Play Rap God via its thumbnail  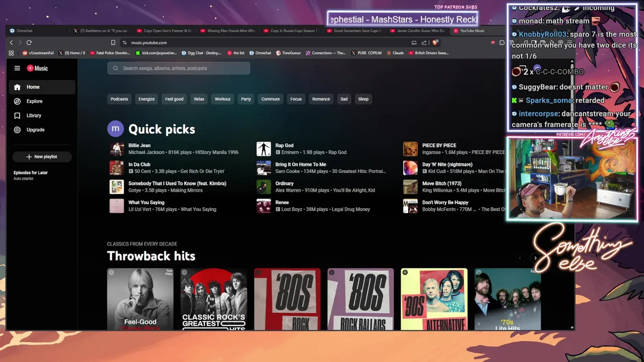tap(264, 149)
